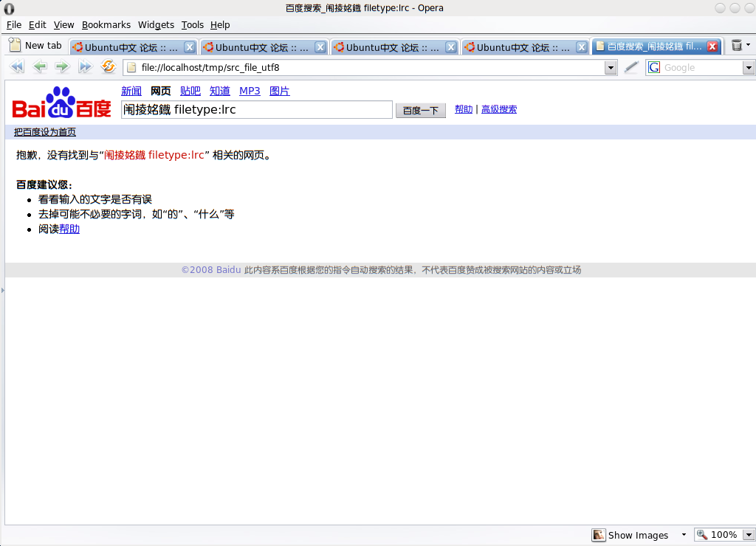
Task: Close the third Ubuntu中文 论坛 tab
Action: coord(451,47)
